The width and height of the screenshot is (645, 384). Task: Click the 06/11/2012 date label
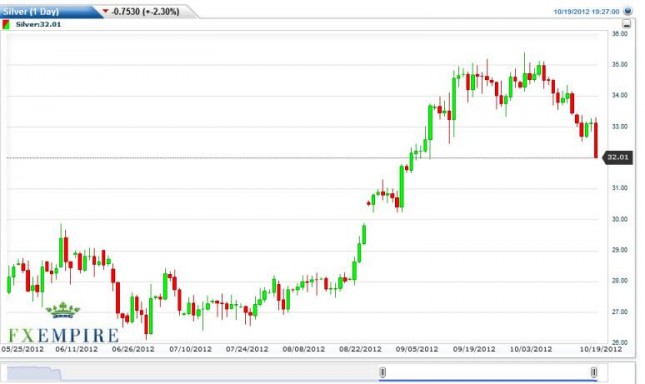[77, 349]
